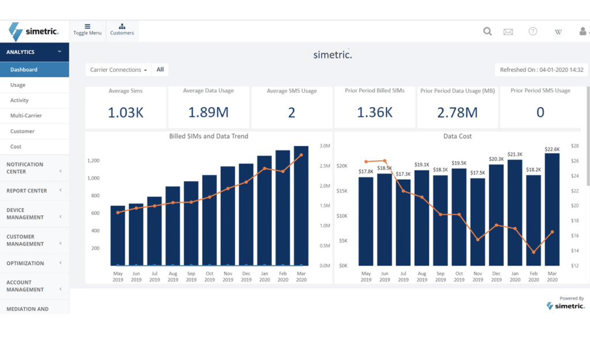590x364 pixels.
Task: Click the Billed SIMs and Data Trend title
Action: click(x=209, y=136)
